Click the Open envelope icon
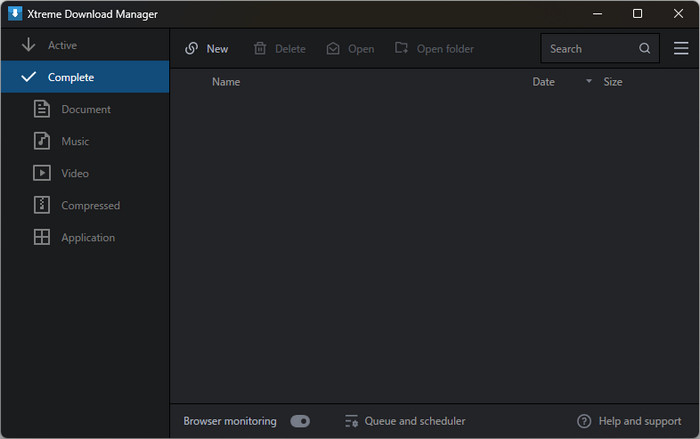Screen dimensions: 700x439 (x=333, y=48)
